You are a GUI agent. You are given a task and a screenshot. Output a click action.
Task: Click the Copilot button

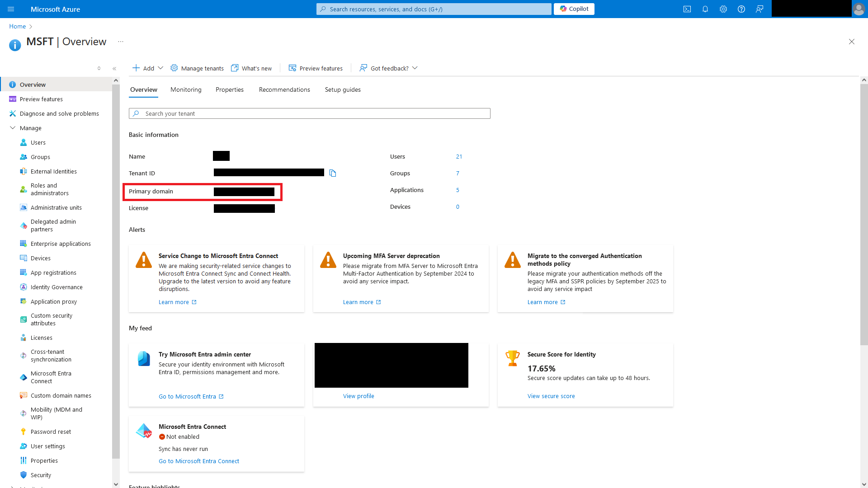[574, 9]
